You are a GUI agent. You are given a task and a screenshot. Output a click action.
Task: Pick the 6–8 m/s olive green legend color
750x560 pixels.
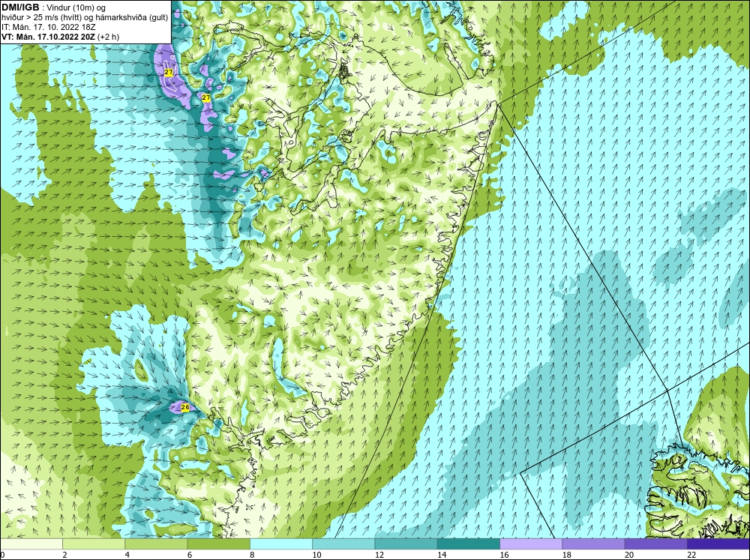coord(218,544)
